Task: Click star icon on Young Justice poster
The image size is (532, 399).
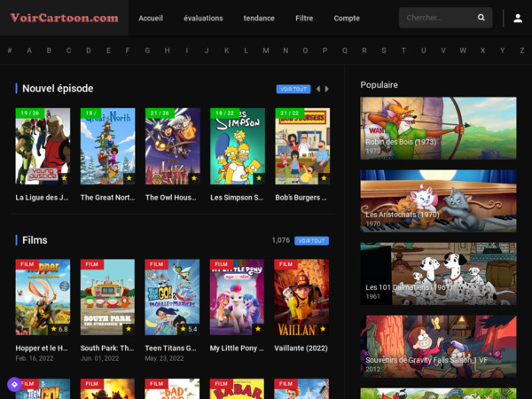Action: coord(64,178)
